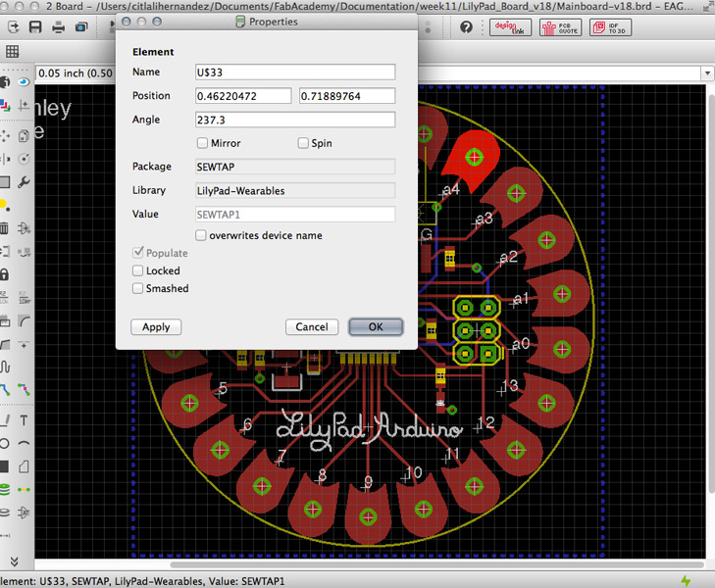Viewport: 715px width, 588px height.
Task: Click the Name field containing U$33
Action: click(x=295, y=72)
